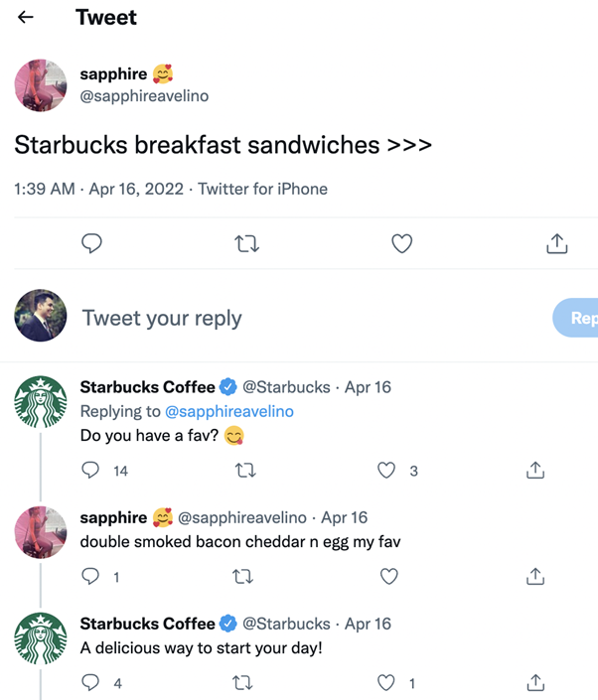
Task: Like the 'A delicious way to start' reply
Action: click(387, 682)
